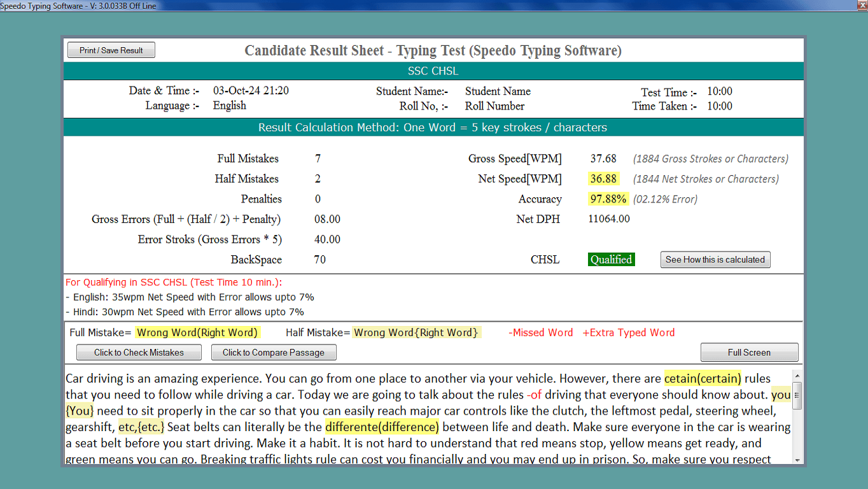Image resolution: width=868 pixels, height=489 pixels.
Task: Select the highlighted Accuracy value 97.88%
Action: [x=608, y=199]
